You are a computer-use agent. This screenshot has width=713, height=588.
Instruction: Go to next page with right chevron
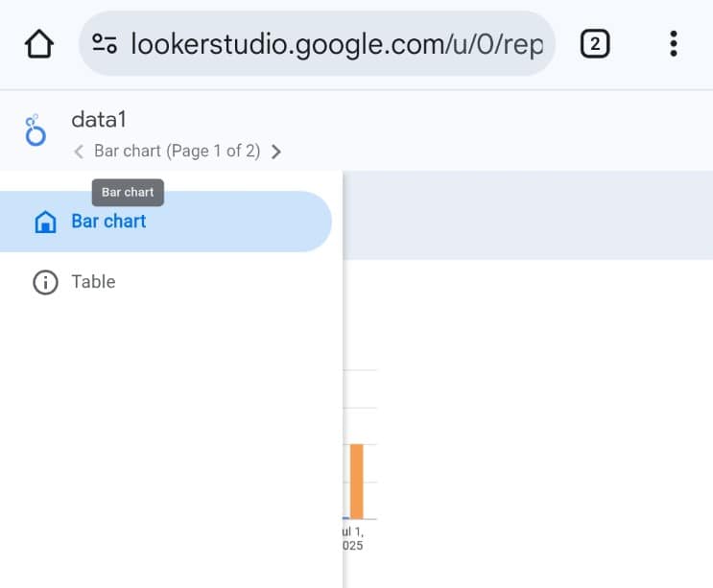pyautogui.click(x=276, y=152)
